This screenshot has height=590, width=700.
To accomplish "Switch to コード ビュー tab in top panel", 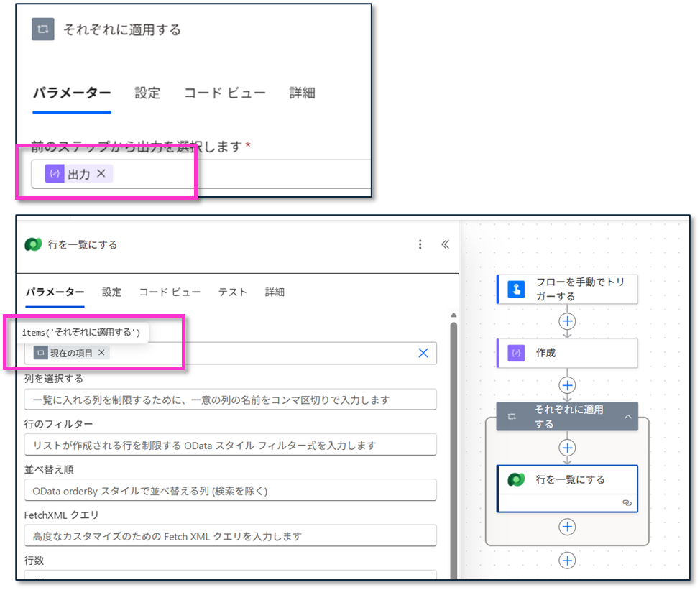I will (224, 93).
